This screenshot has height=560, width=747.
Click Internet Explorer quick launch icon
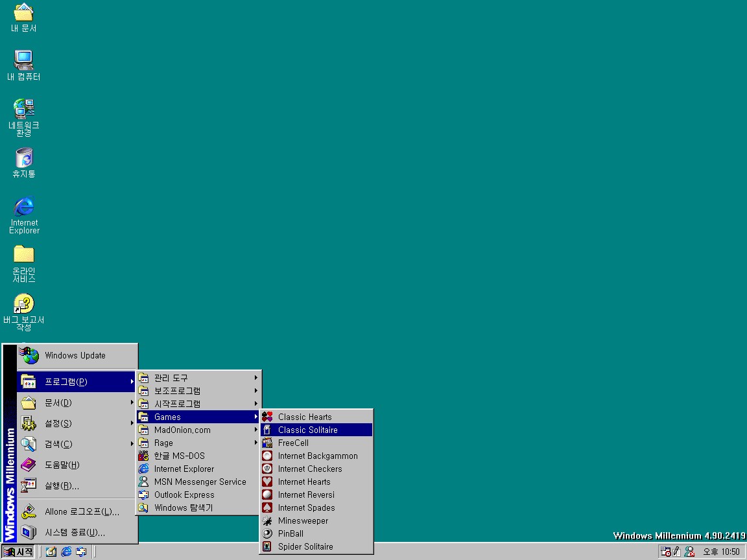click(66, 552)
